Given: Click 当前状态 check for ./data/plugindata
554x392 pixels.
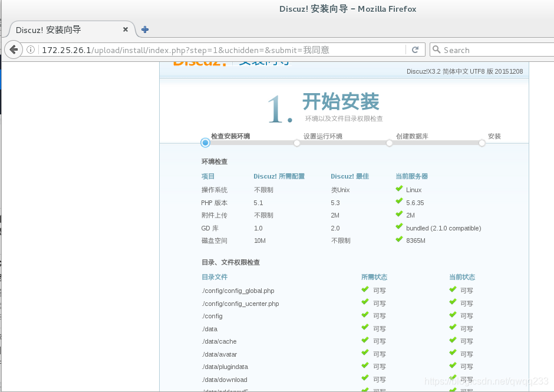Looking at the screenshot, I should (x=453, y=365).
